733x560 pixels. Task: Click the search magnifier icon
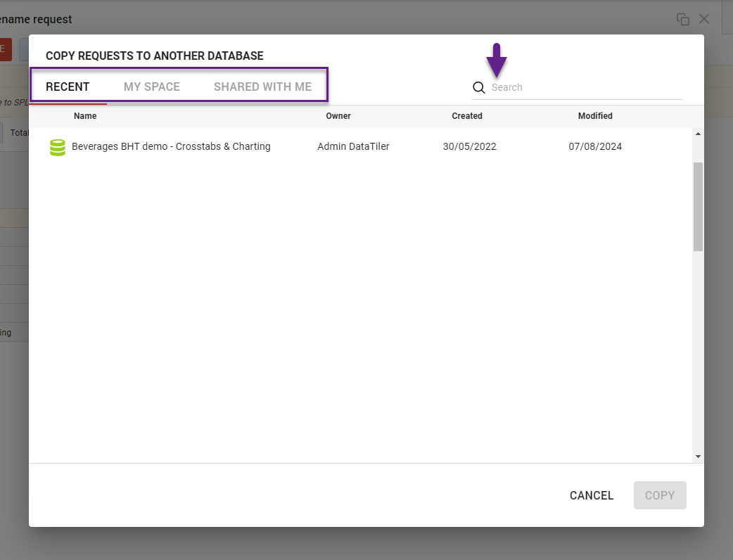pyautogui.click(x=479, y=87)
